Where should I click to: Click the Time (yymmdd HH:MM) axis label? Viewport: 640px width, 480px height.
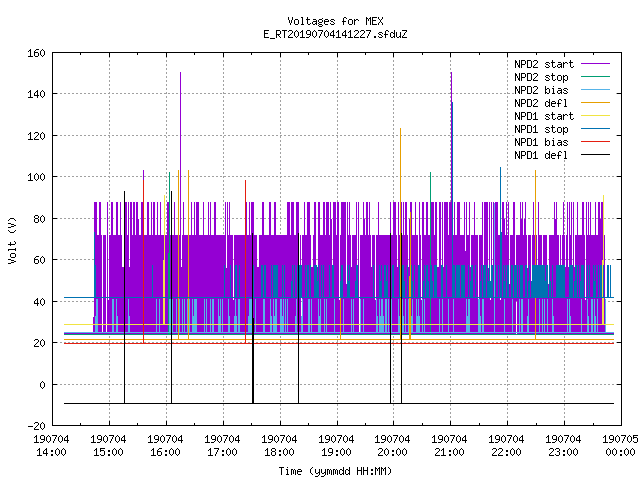(x=335, y=471)
